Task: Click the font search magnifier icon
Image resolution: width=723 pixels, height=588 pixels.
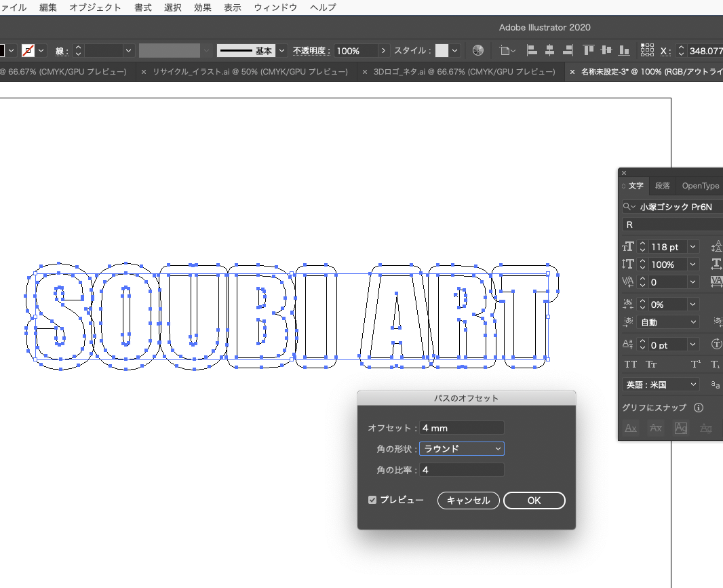Action: coord(629,207)
